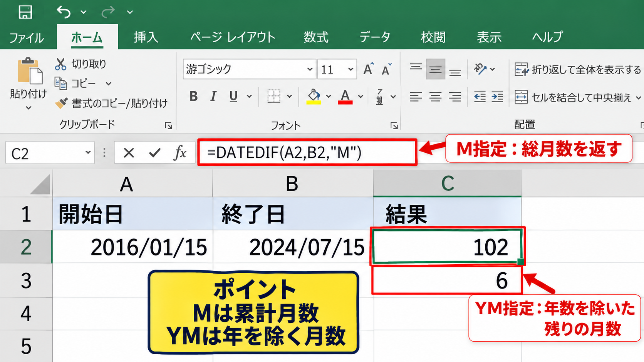Select column A header
644x362 pixels.
[132, 184]
